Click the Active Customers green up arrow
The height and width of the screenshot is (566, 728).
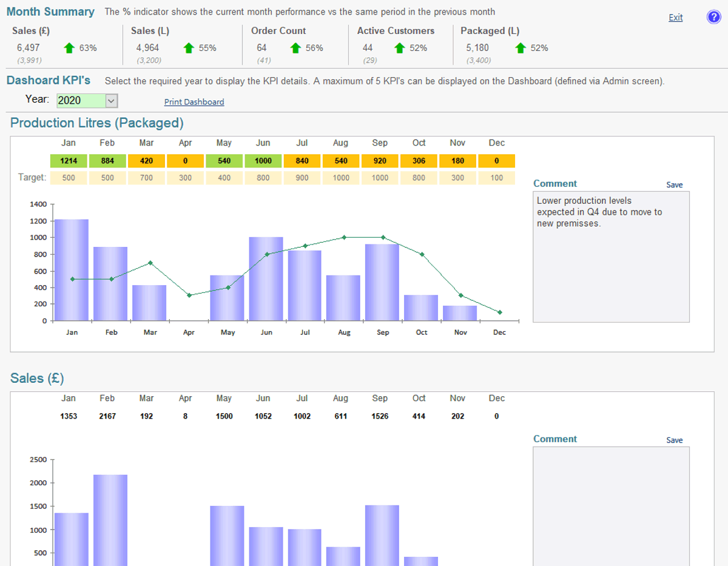(399, 48)
